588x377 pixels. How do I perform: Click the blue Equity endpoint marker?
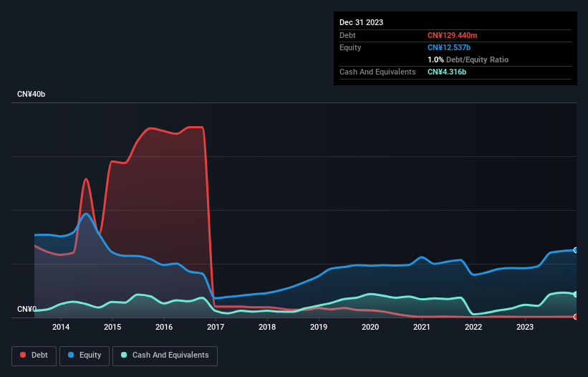coord(576,250)
